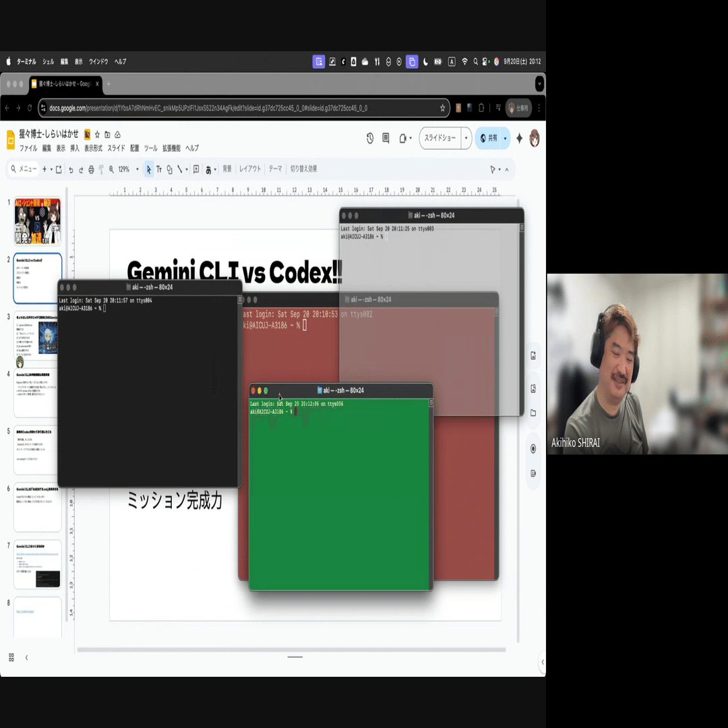Toggle Do Not Disturb moon icon

tap(425, 62)
